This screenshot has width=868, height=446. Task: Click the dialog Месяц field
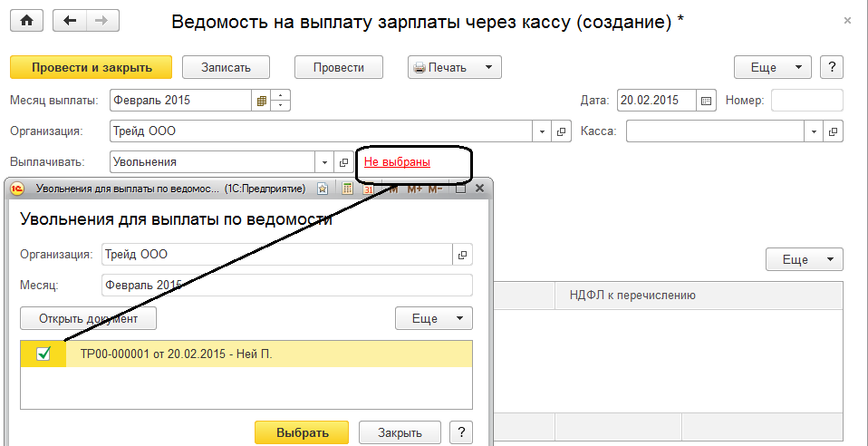point(287,286)
